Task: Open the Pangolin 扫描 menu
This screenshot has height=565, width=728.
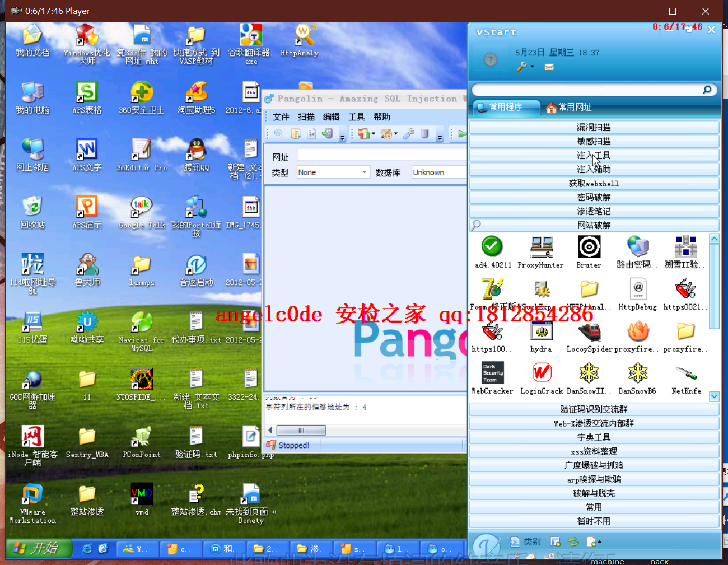Action: 306,116
